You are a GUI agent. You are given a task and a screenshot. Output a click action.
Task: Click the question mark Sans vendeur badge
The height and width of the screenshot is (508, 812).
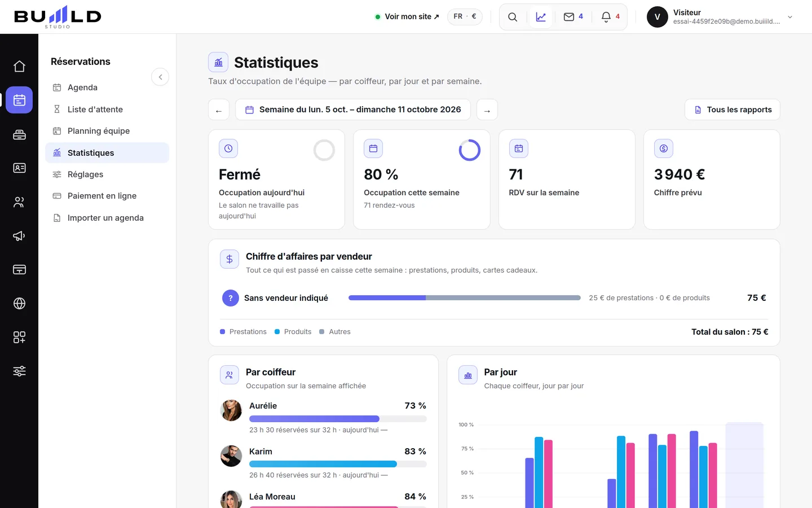(231, 298)
